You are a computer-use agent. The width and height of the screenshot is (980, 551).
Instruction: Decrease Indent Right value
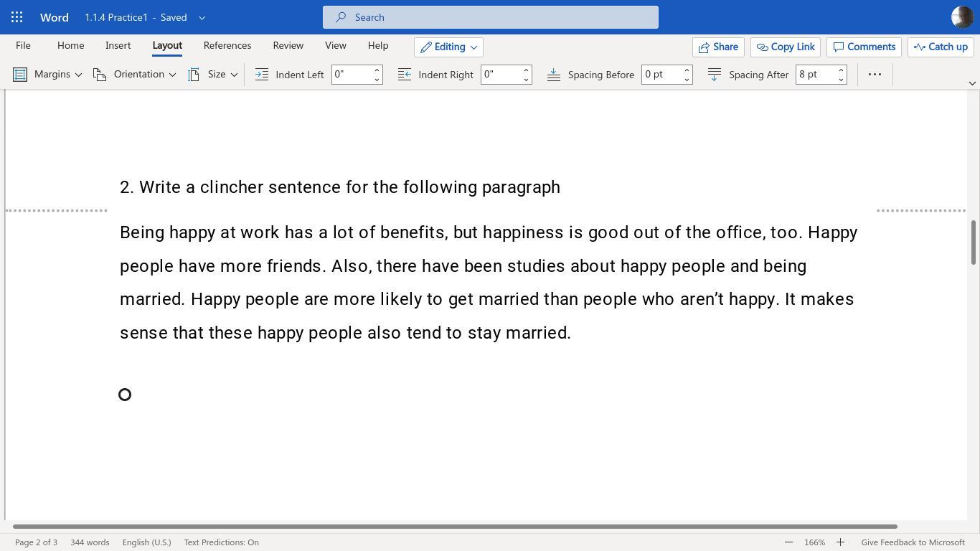coord(526,80)
